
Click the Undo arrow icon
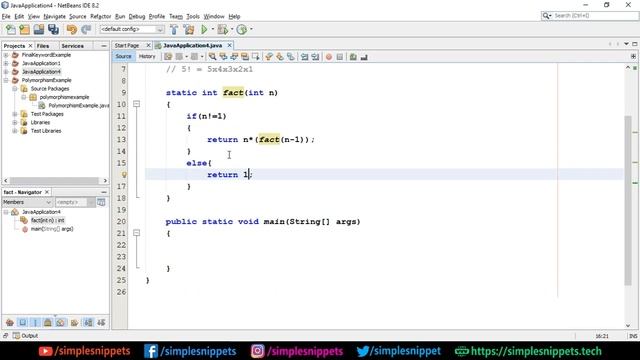coord(72,29)
